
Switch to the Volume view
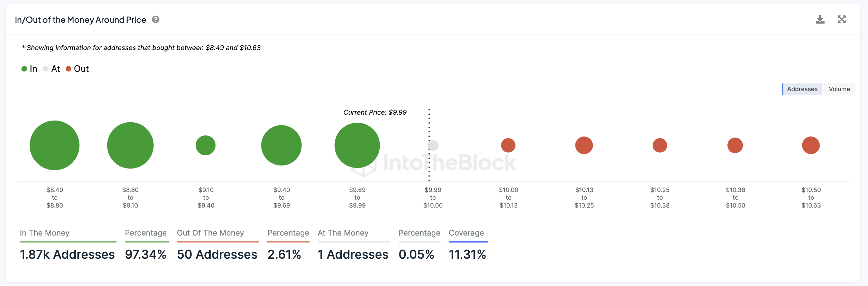[x=839, y=89]
